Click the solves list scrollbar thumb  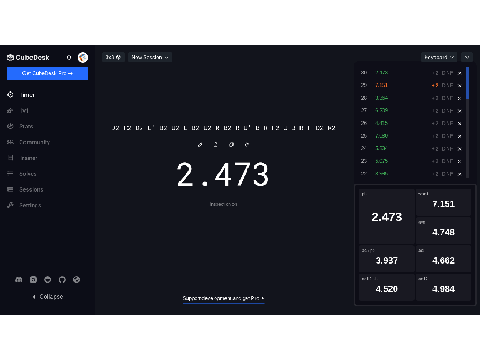pos(467,83)
